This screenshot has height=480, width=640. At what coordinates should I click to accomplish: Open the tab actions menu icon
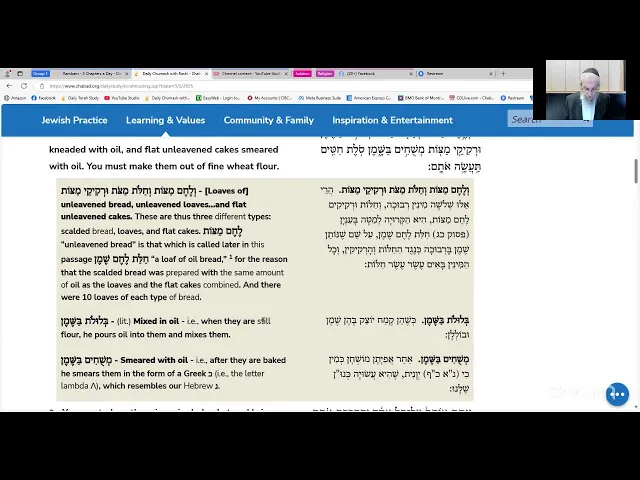pyautogui.click(x=20, y=74)
